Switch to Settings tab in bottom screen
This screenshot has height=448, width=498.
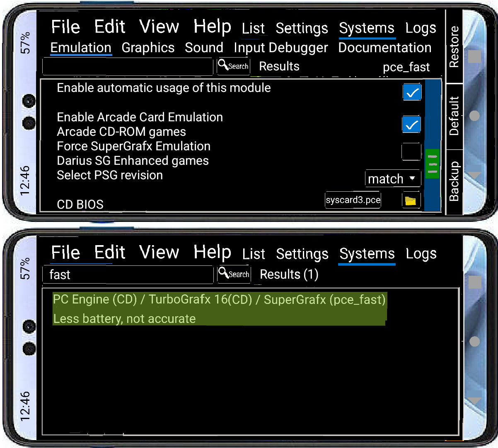[302, 254]
